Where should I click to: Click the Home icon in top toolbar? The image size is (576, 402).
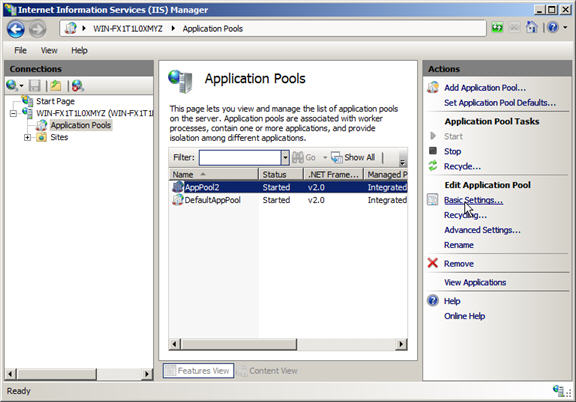tap(531, 27)
